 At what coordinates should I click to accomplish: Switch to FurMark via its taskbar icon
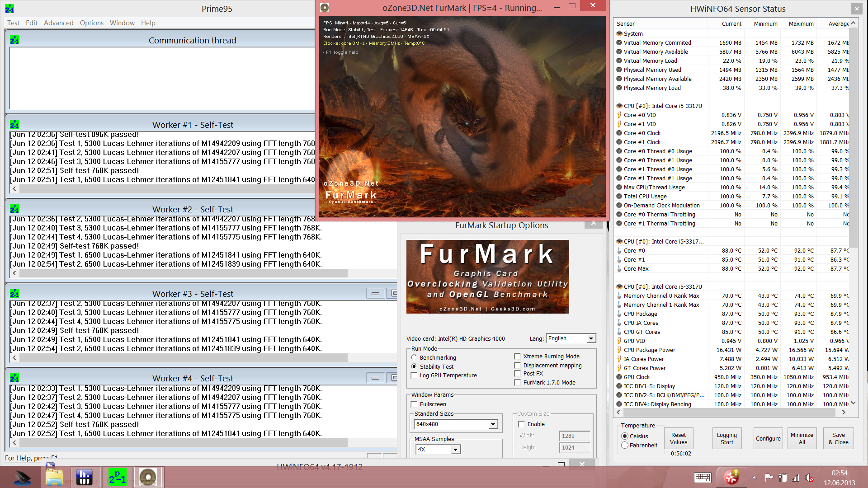point(147,477)
